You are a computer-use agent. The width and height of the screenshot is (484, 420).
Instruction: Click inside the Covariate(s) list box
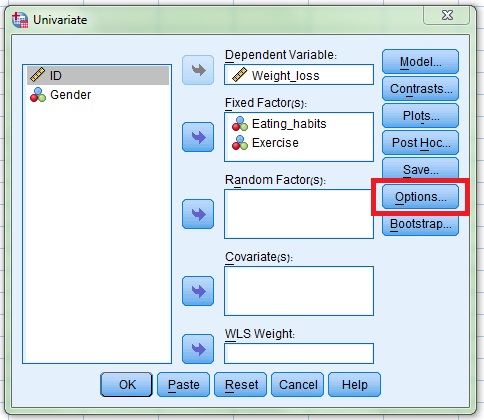tap(299, 291)
